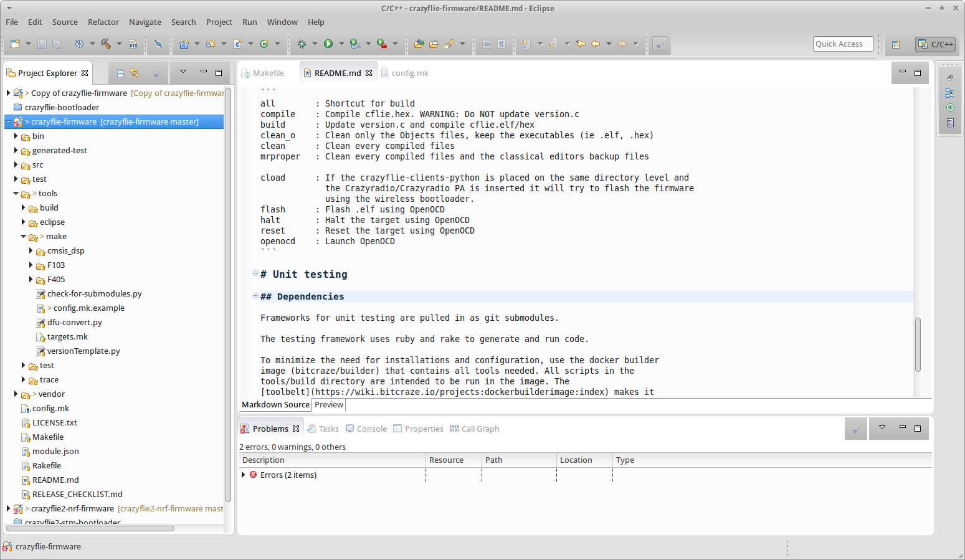965x560 pixels.
Task: Click Collapse All in Project Explorer
Action: pyautogui.click(x=120, y=73)
